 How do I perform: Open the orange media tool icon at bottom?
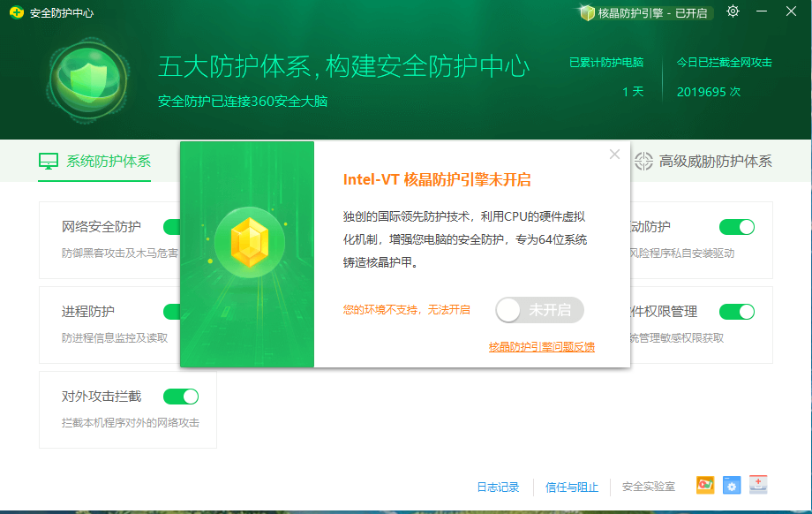(x=705, y=485)
